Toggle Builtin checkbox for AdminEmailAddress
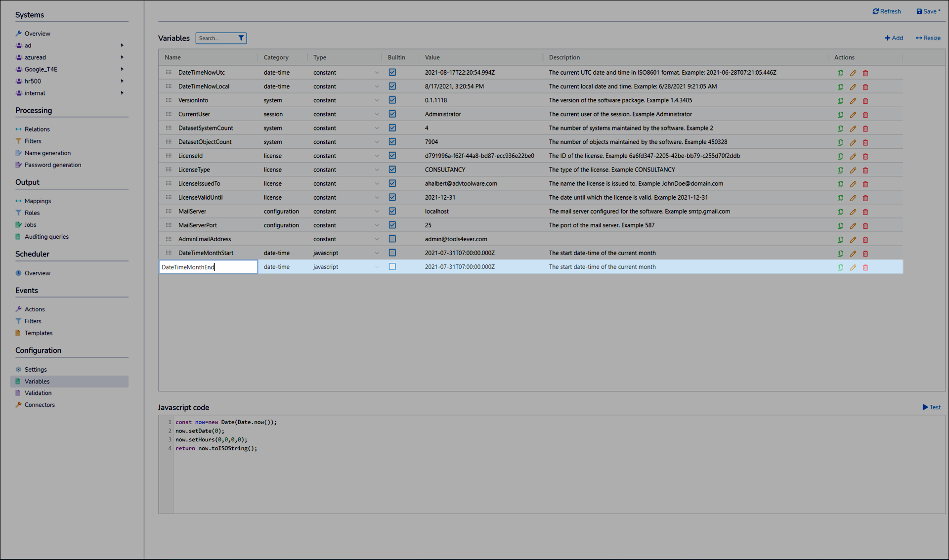Viewport: 949px width, 560px height. pyautogui.click(x=392, y=239)
